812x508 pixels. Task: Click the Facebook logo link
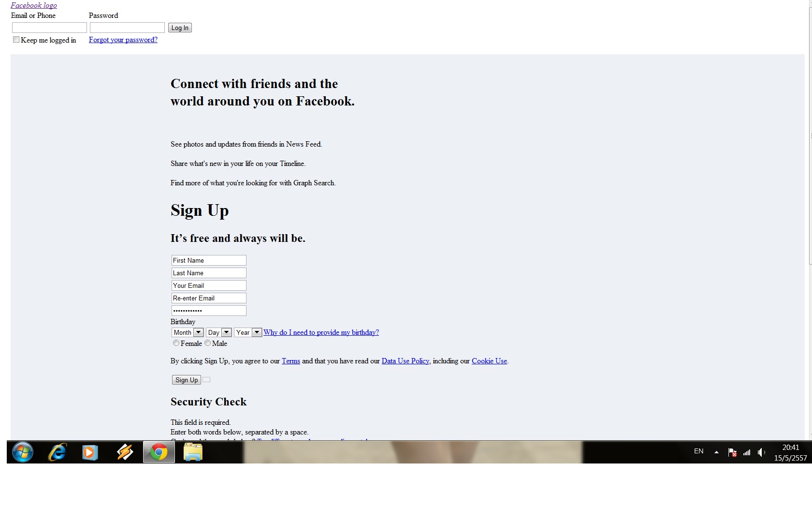coord(34,5)
